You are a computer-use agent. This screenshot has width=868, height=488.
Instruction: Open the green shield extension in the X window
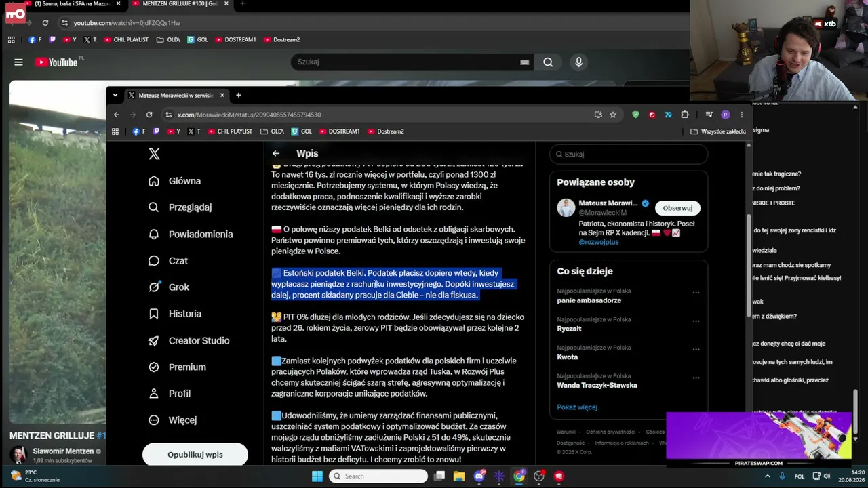click(635, 115)
